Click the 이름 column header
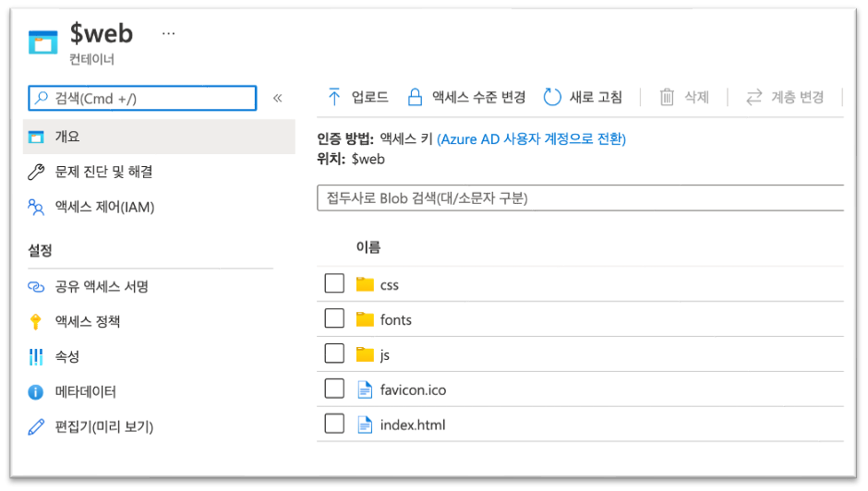Viewport: 868px width, 491px height. tap(368, 246)
